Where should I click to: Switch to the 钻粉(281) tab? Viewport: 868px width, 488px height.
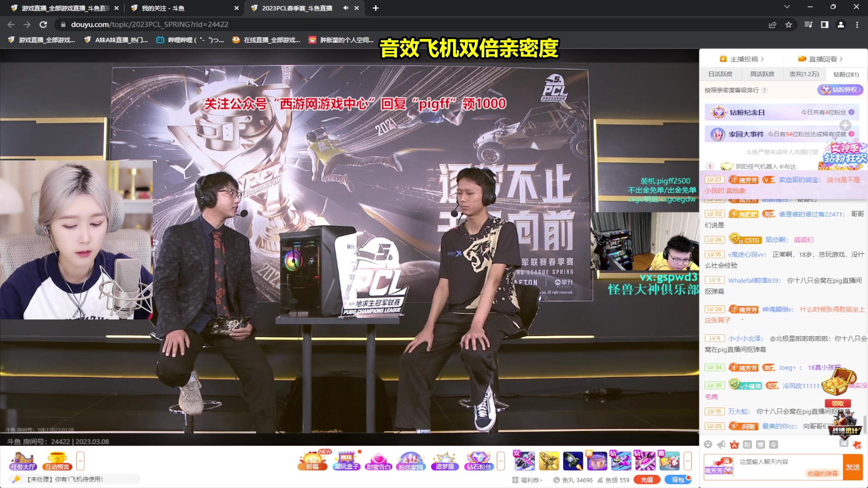(846, 75)
